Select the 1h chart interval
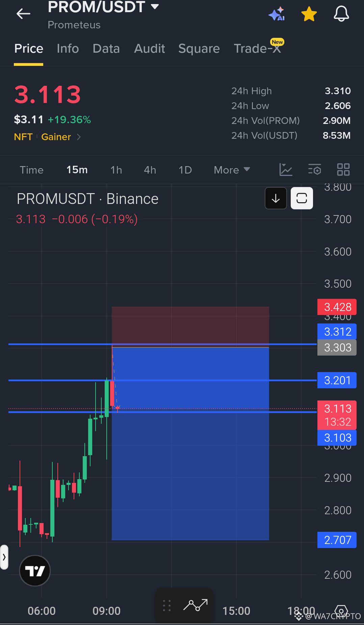Screen dimensions: 364x625 point(116,170)
